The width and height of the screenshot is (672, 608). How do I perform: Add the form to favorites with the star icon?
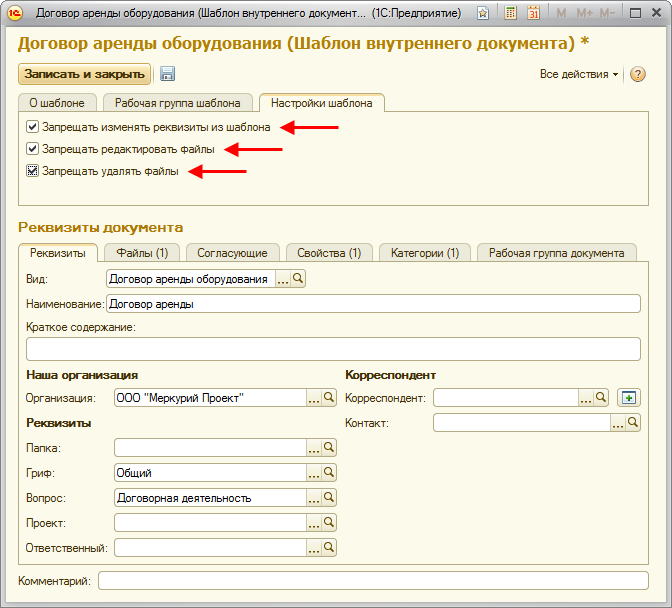483,14
